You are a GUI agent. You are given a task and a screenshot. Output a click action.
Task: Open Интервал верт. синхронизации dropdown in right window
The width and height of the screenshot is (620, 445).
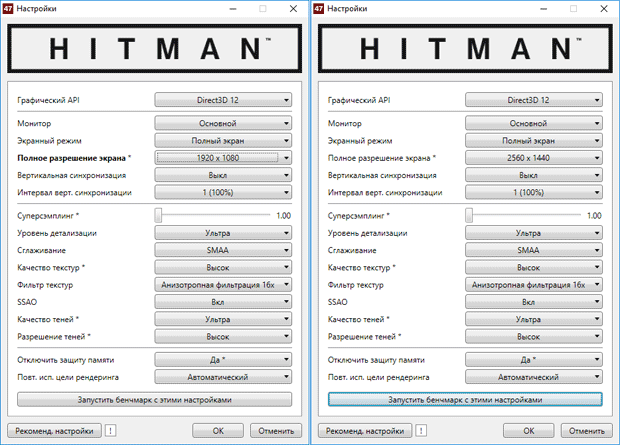(x=534, y=193)
